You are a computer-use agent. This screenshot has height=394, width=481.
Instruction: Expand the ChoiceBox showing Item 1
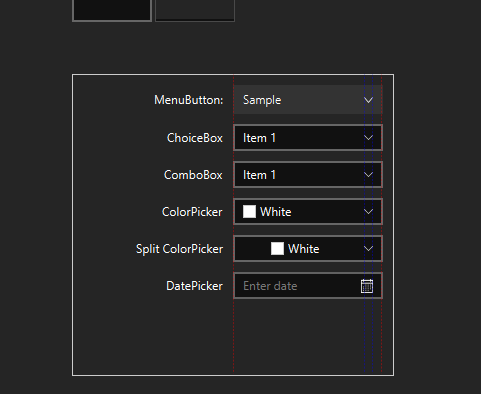308,138
